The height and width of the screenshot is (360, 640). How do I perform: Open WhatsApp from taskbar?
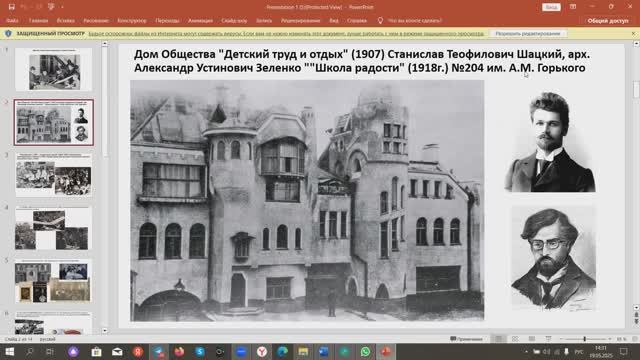pos(365,351)
